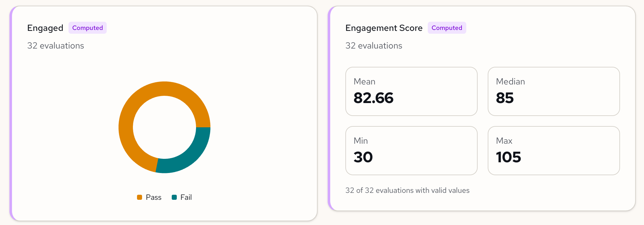The height and width of the screenshot is (225, 644).
Task: Click the Computed badge beside Engagement Score
Action: coord(447,28)
